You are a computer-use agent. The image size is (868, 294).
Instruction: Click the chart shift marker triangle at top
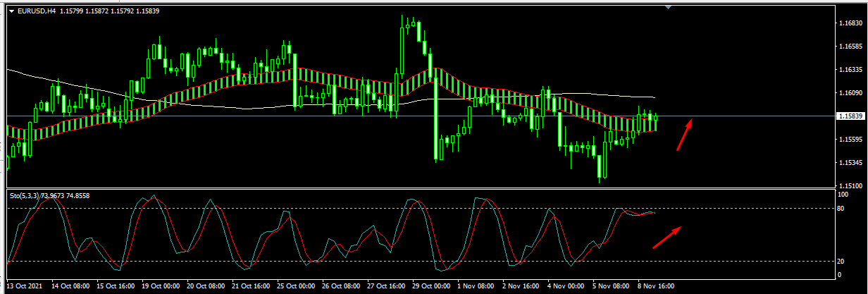pyautogui.click(x=668, y=8)
